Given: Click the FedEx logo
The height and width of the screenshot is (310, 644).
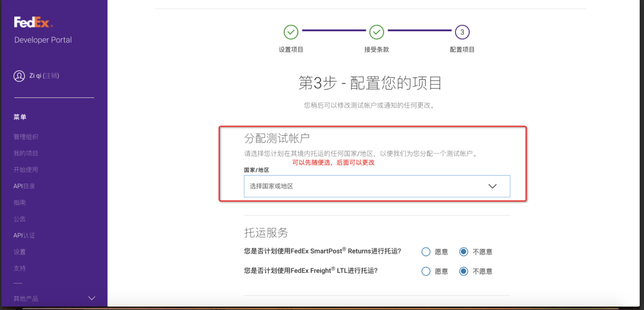Looking at the screenshot, I should 33,22.
